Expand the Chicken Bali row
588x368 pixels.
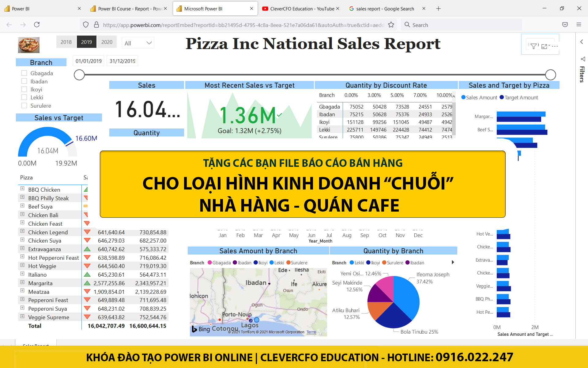(x=22, y=214)
